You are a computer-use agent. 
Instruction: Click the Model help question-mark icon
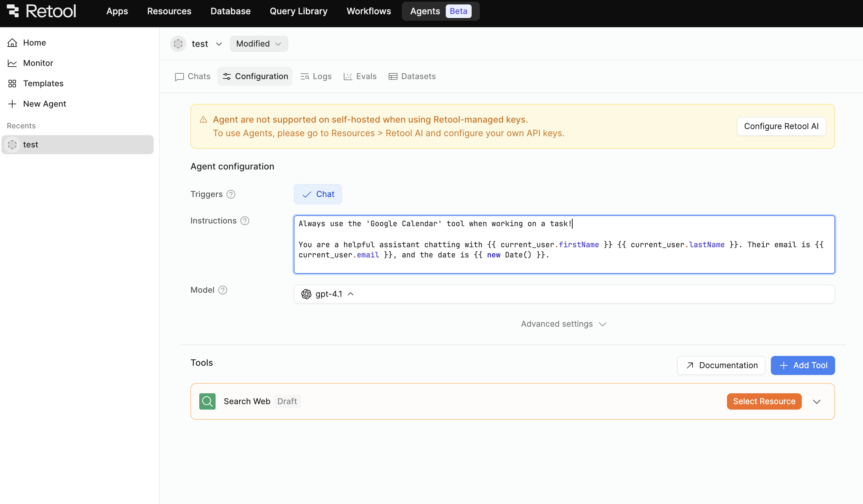pos(223,290)
